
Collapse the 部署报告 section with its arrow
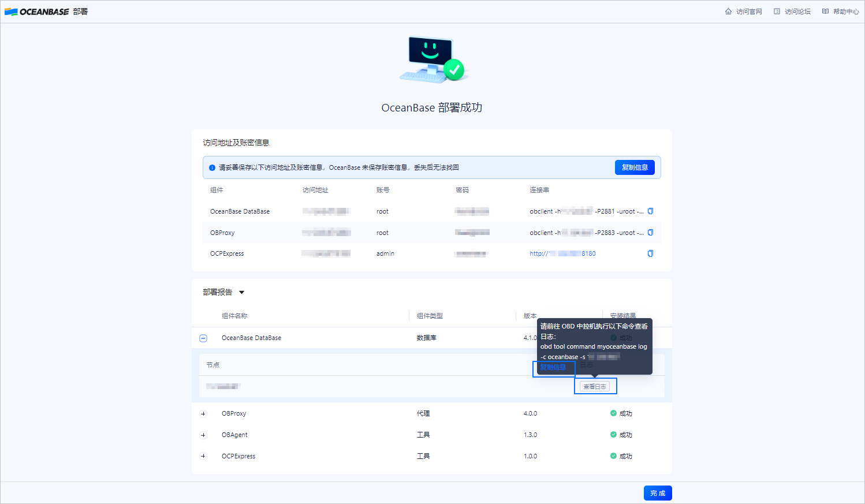coord(242,292)
